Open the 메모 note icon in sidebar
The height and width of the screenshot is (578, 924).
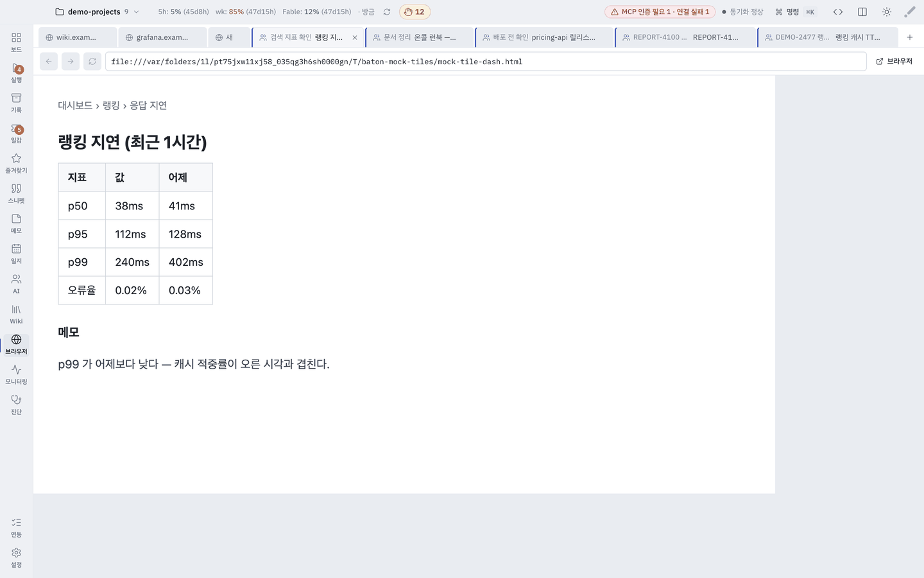click(x=16, y=223)
